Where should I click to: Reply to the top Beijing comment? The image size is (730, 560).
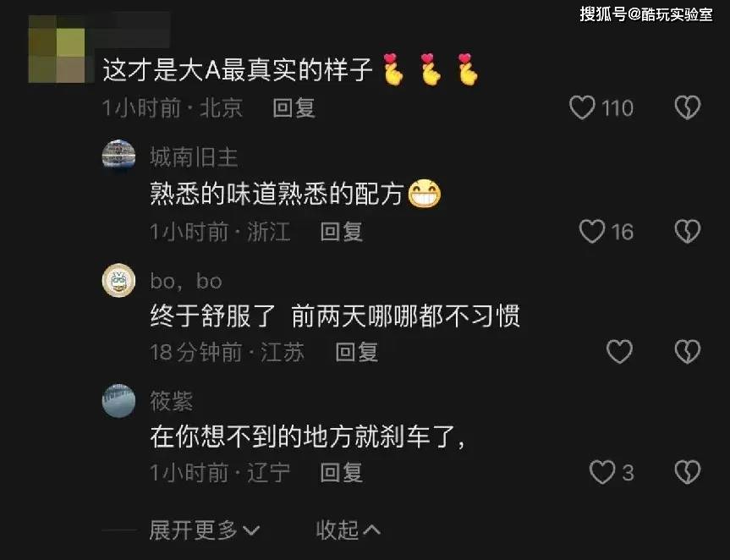294,108
